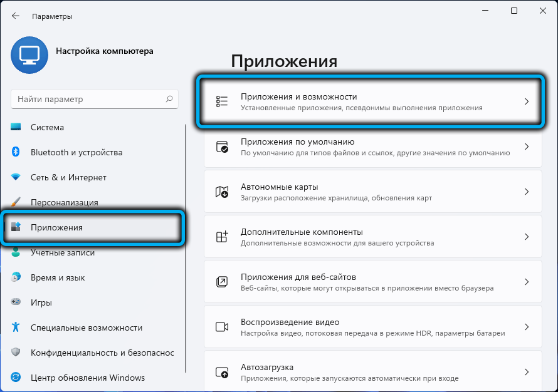The height and width of the screenshot is (392, 558).
Task: Open Время и язык settings
Action: [58, 277]
